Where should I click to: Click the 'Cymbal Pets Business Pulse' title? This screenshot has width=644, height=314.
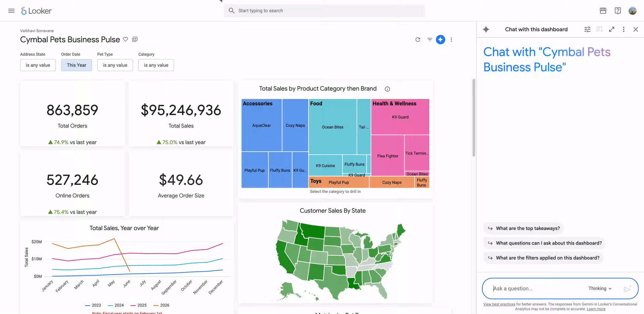(x=70, y=40)
